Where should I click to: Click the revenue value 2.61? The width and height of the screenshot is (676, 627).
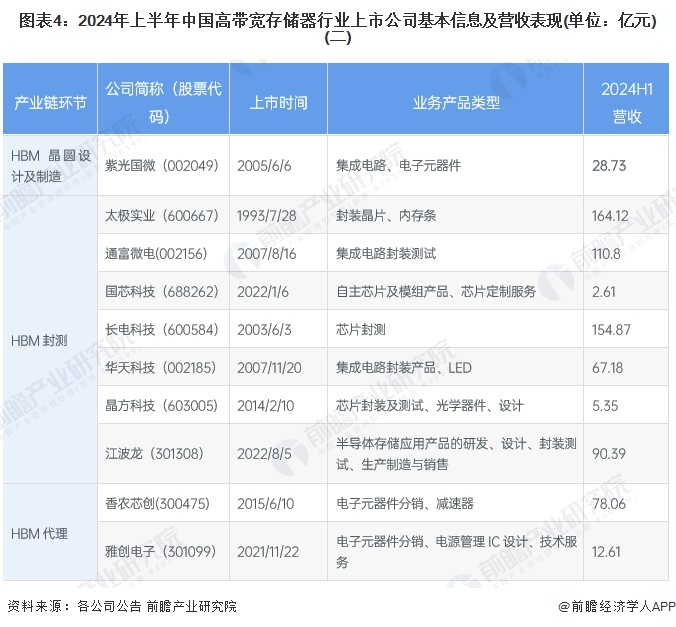click(x=604, y=292)
